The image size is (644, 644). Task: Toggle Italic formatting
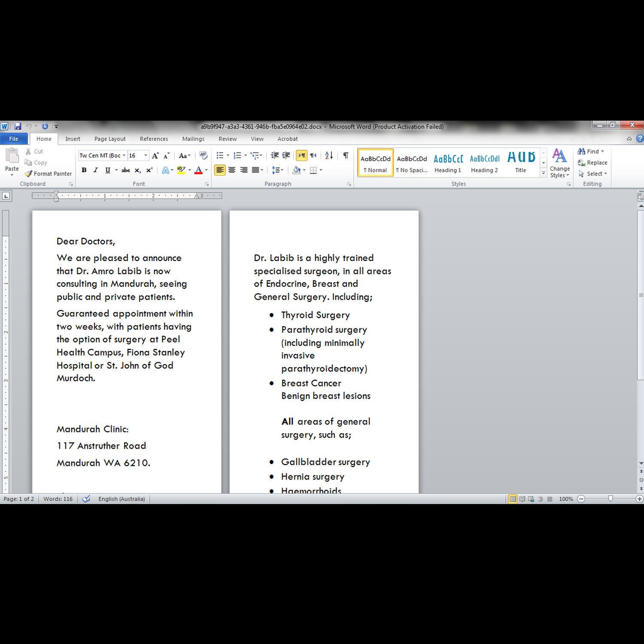(x=95, y=170)
